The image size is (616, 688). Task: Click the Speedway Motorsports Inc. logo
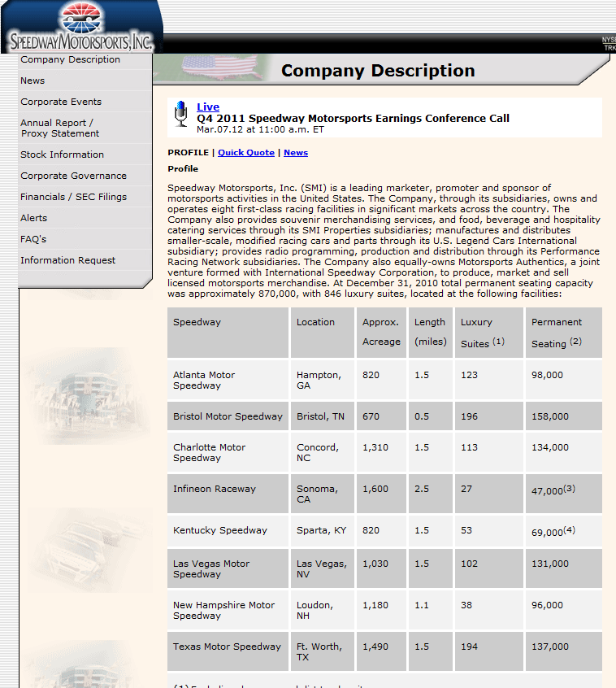tap(81, 27)
